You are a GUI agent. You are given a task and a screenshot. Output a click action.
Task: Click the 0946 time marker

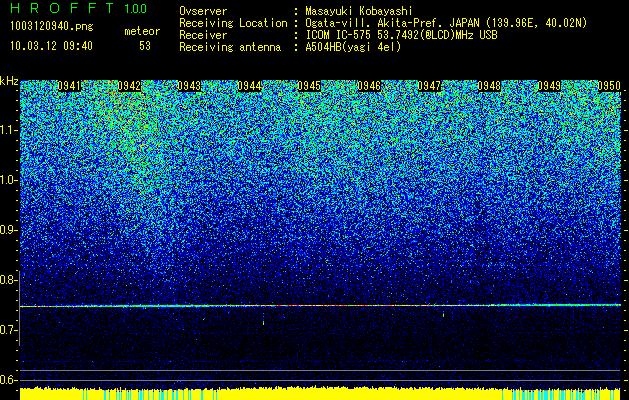[x=369, y=86]
